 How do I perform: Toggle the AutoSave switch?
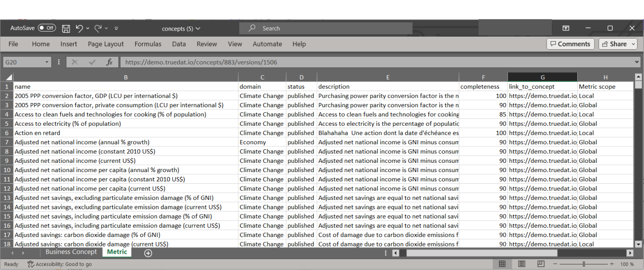tap(47, 28)
